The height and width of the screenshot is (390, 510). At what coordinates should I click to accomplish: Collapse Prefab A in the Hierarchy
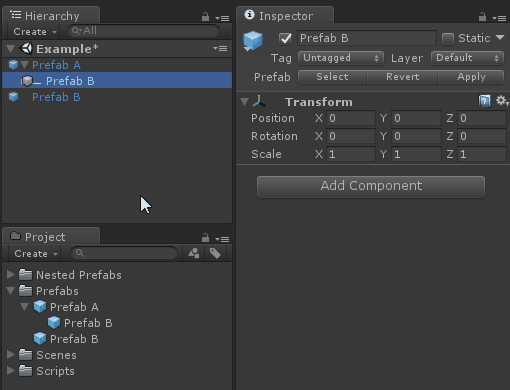[24, 65]
